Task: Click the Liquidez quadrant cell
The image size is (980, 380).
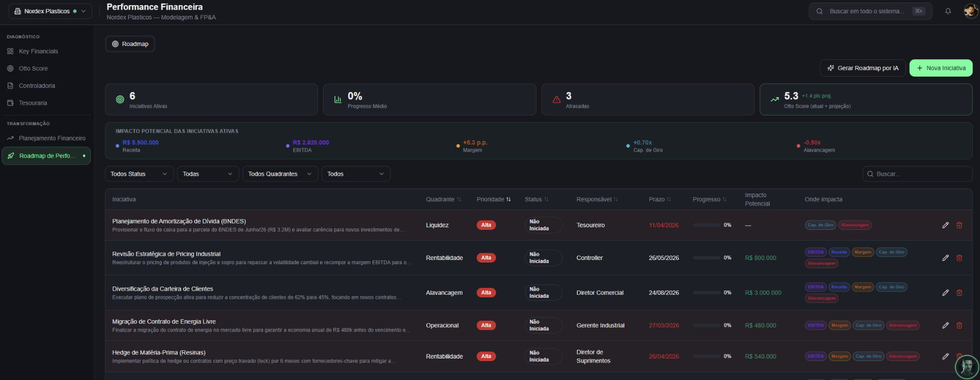Action: coord(437,225)
